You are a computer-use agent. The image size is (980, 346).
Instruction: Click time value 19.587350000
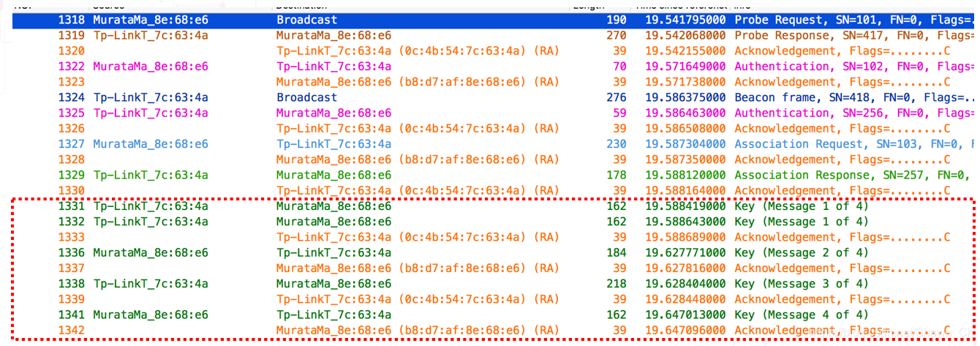coord(686,159)
